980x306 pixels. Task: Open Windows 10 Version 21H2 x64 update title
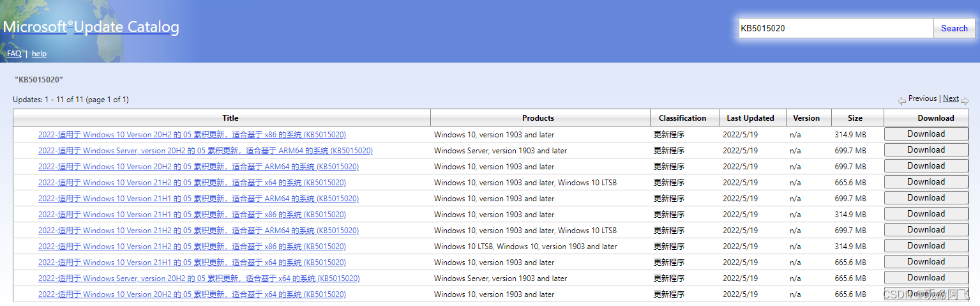click(192, 183)
